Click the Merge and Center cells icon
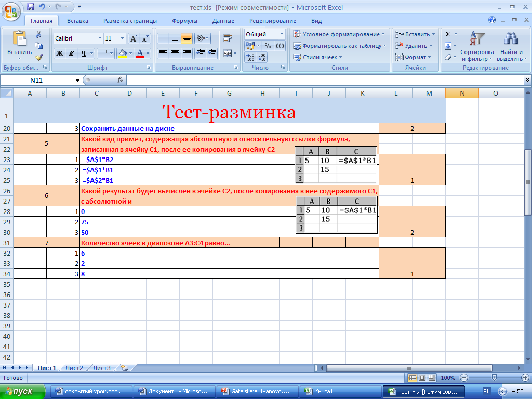The image size is (532, 399). [228, 54]
